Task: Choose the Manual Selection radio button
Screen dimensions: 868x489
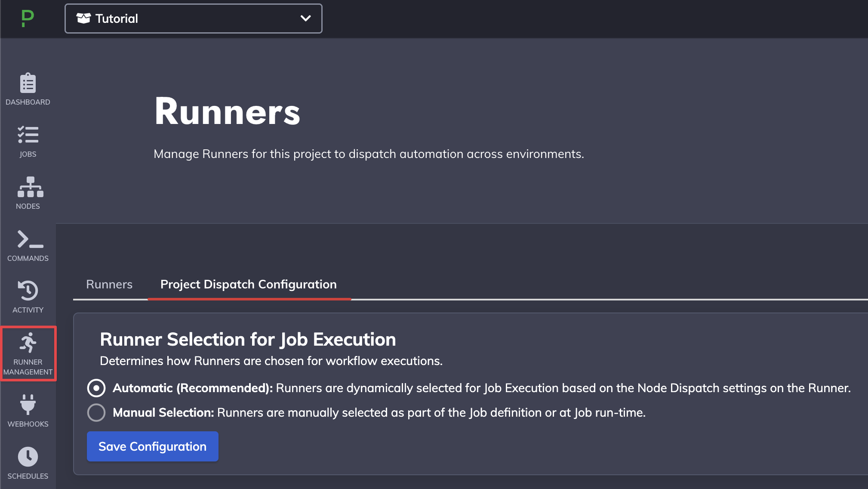Action: pos(96,412)
